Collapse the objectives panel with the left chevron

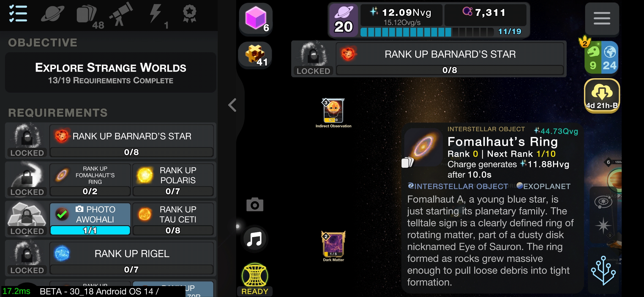[232, 105]
